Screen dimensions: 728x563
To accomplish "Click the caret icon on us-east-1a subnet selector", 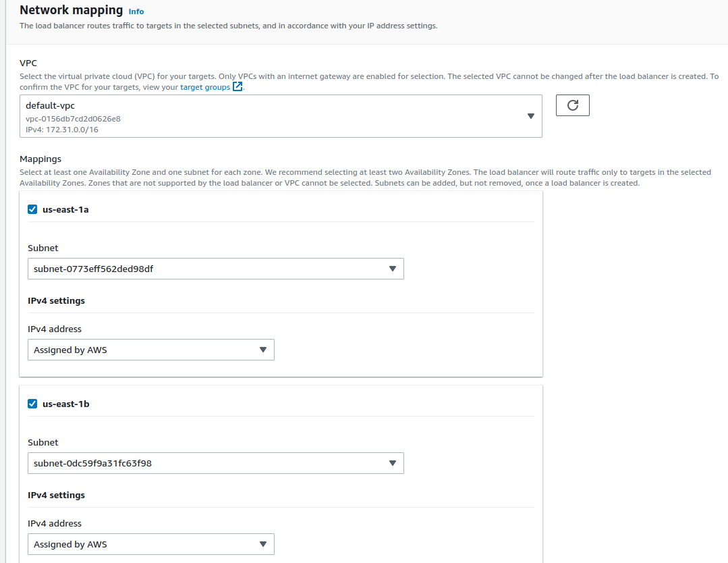I will pos(392,269).
